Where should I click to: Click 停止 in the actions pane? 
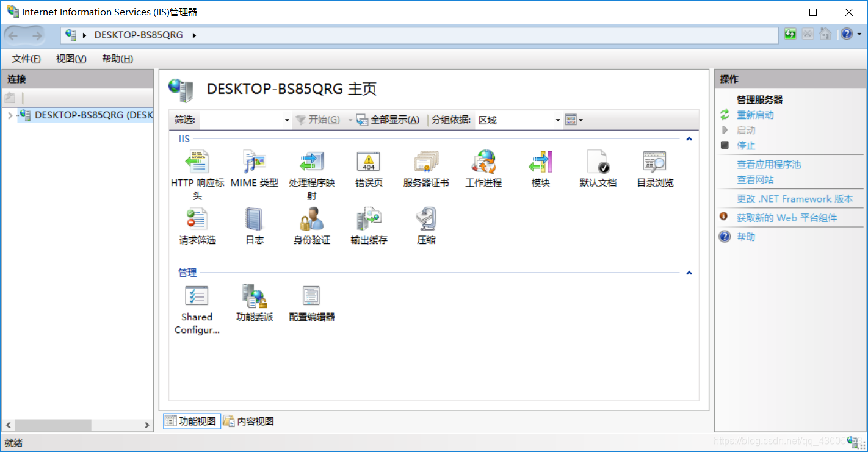(746, 145)
